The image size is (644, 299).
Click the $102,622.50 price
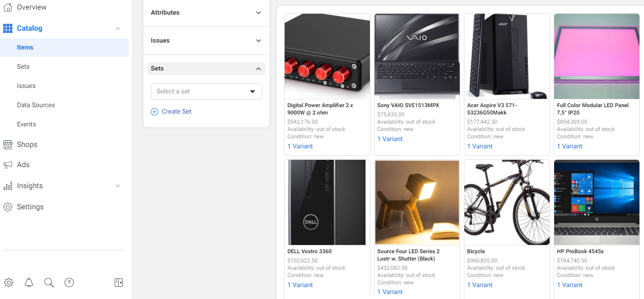tap(303, 261)
